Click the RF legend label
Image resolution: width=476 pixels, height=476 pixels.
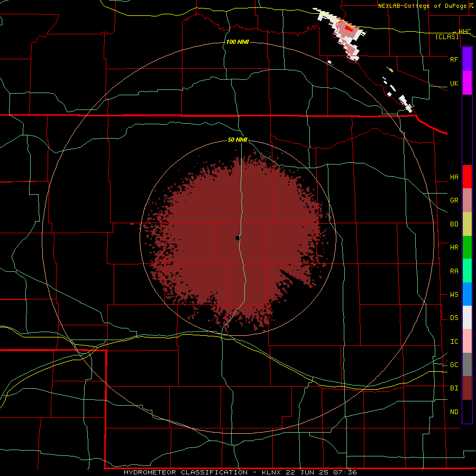point(454,59)
